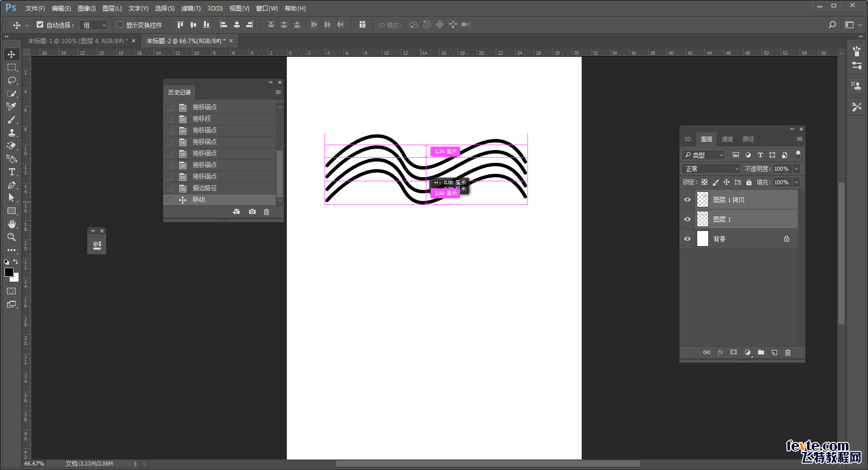The image size is (868, 470).
Task: Create new document from current state
Action: tap(236, 212)
